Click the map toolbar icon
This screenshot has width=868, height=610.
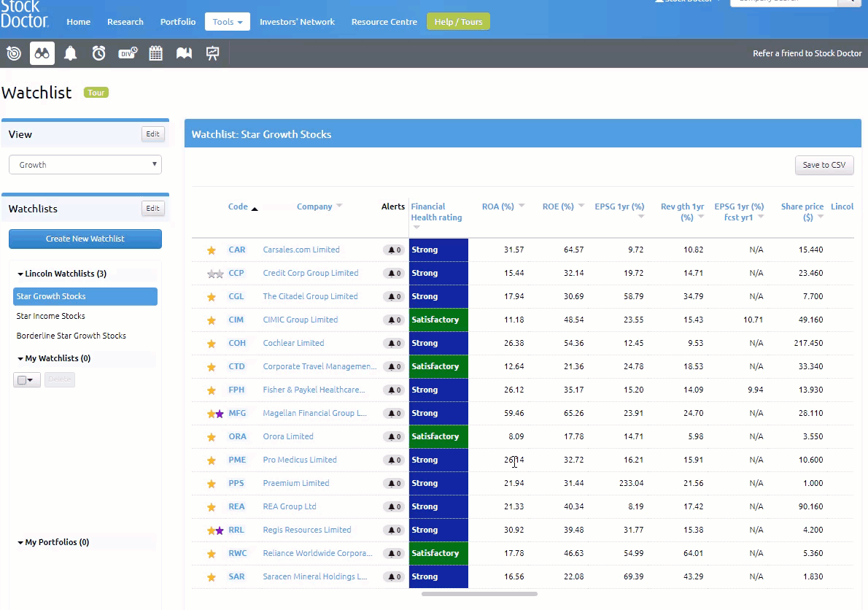[184, 53]
